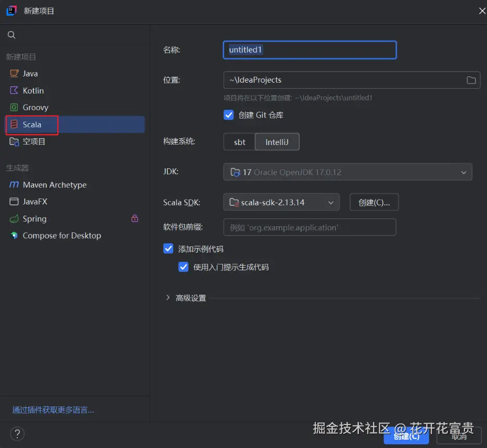Image resolution: width=487 pixels, height=448 pixels.
Task: Open help with the question mark icon
Action: click(17, 434)
